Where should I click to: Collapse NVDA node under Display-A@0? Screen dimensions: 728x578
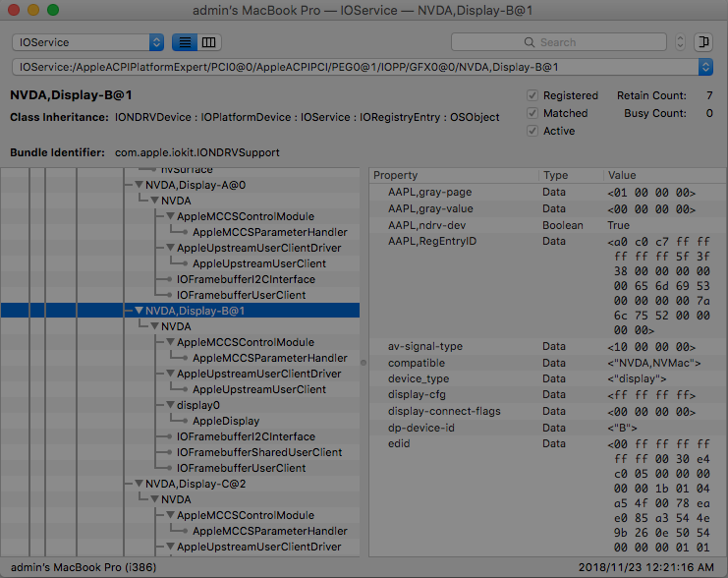[154, 201]
